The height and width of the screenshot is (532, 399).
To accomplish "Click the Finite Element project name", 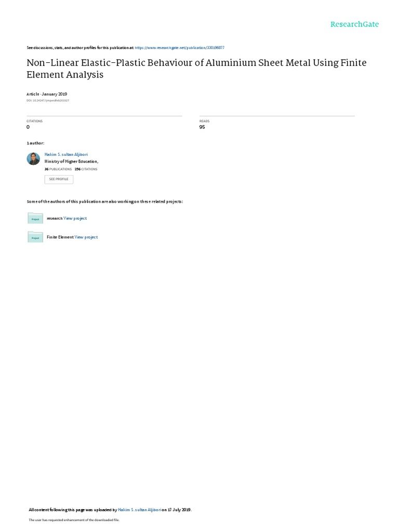I will (60, 237).
